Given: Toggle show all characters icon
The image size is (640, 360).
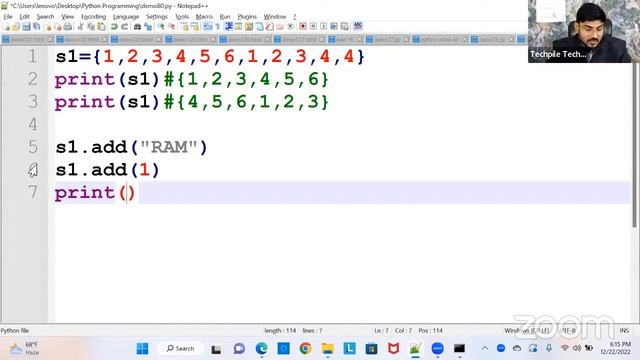Looking at the screenshot, I should point(218,27).
